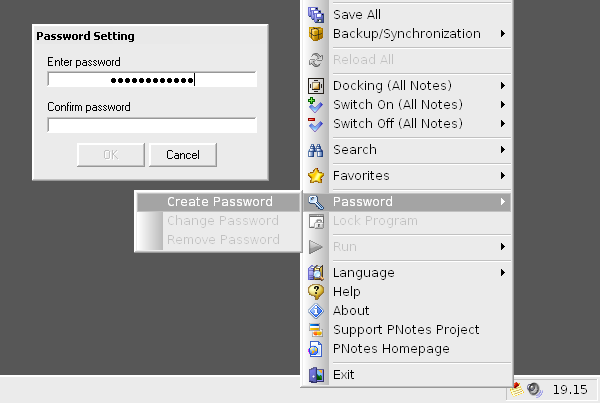Open the Password submenu arrow
This screenshot has height=403, width=600.
point(501,202)
